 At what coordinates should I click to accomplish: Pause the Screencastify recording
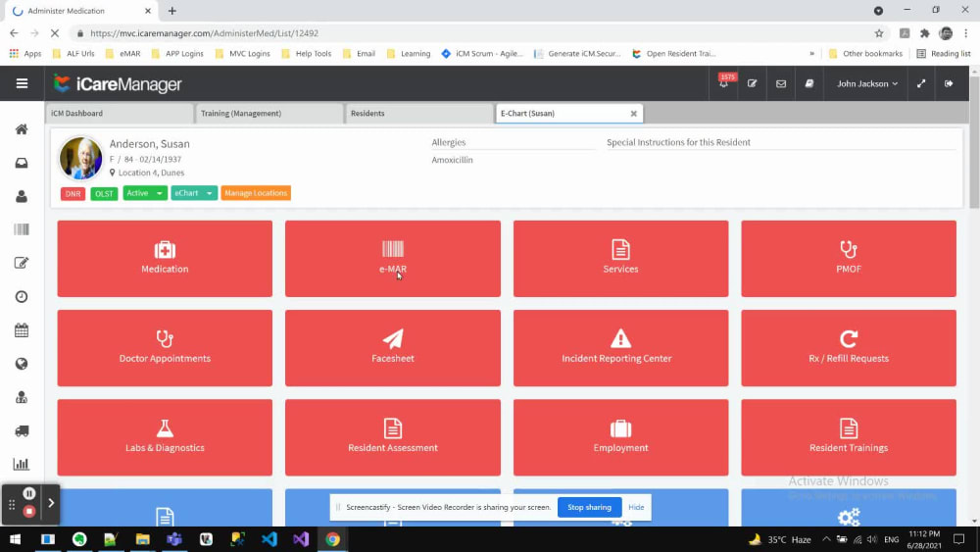28,493
